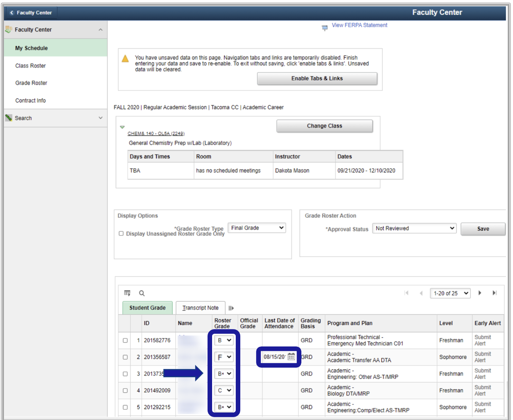Screen dimensions: 513x420
Task: Click Enable Tabs & Links button
Action: [x=317, y=78]
